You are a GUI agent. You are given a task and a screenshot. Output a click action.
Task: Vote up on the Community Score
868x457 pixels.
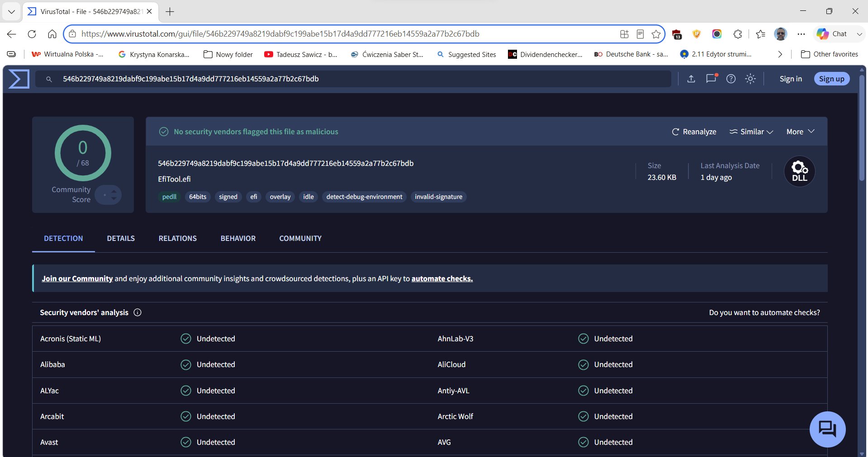[114, 191]
